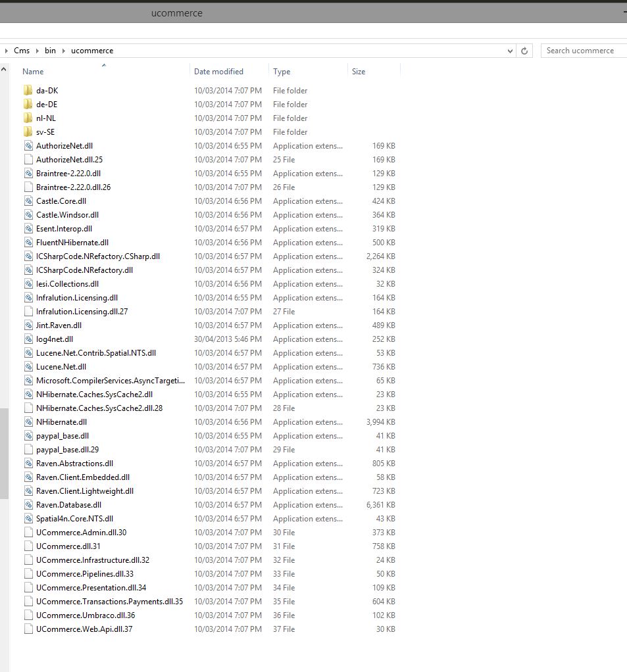Image resolution: width=627 pixels, height=672 pixels.
Task: Select the Raven.Client.Lightweight.dll file name
Action: tap(85, 491)
